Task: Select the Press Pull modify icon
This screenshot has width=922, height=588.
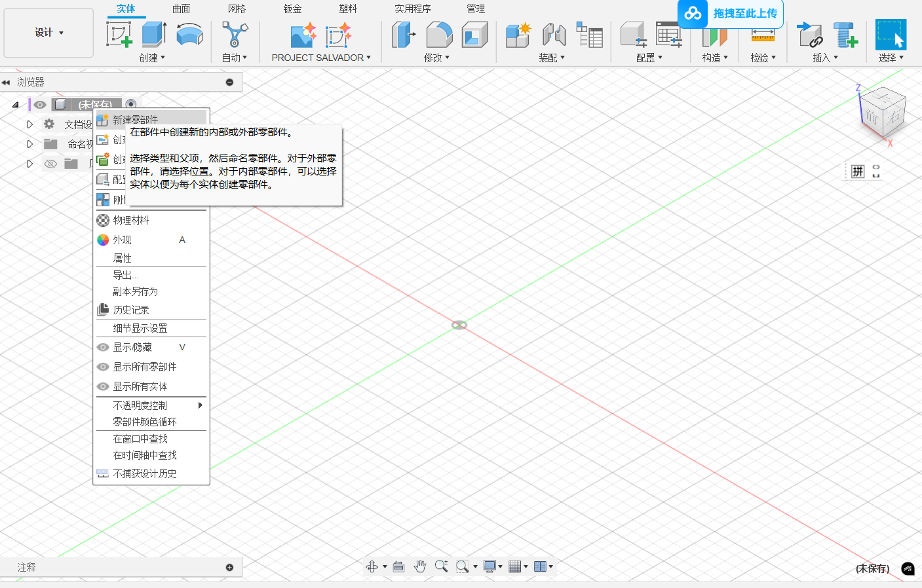Action: 404,34
